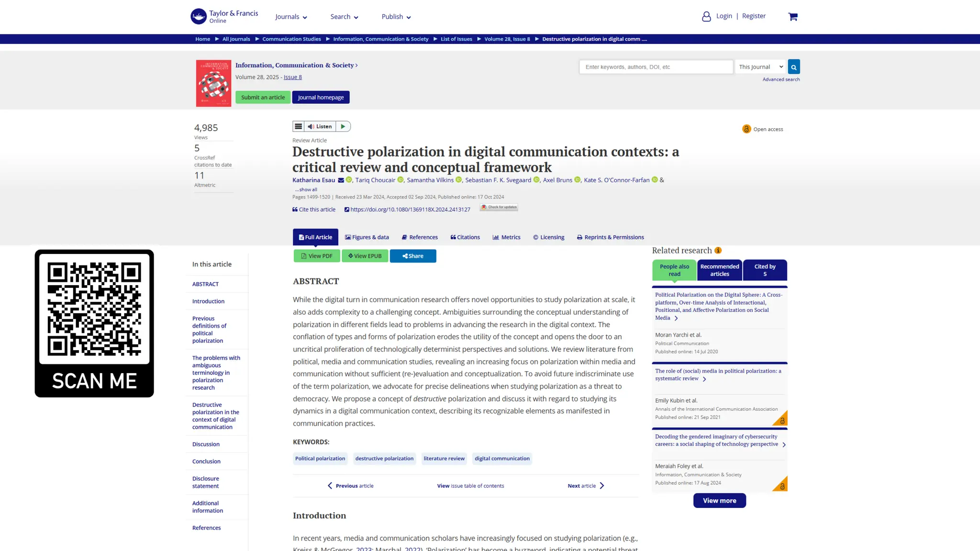
Task: Click the user account icon beside Login
Action: (706, 17)
